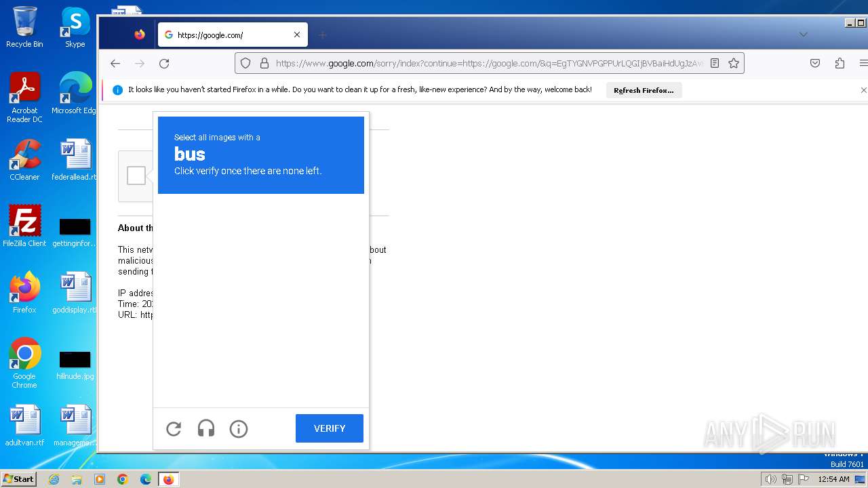
Task: Reload the current page in Firefox
Action: pyautogui.click(x=164, y=63)
